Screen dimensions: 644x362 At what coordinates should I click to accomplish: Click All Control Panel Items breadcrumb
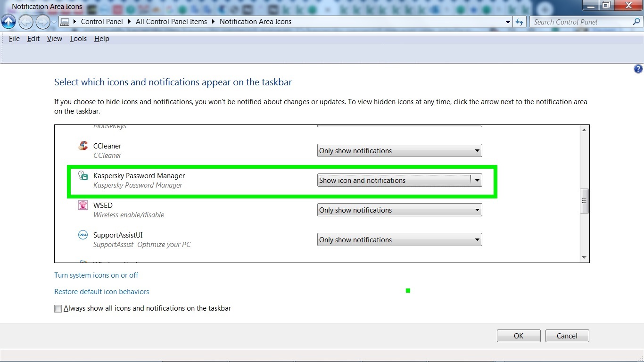pyautogui.click(x=171, y=22)
